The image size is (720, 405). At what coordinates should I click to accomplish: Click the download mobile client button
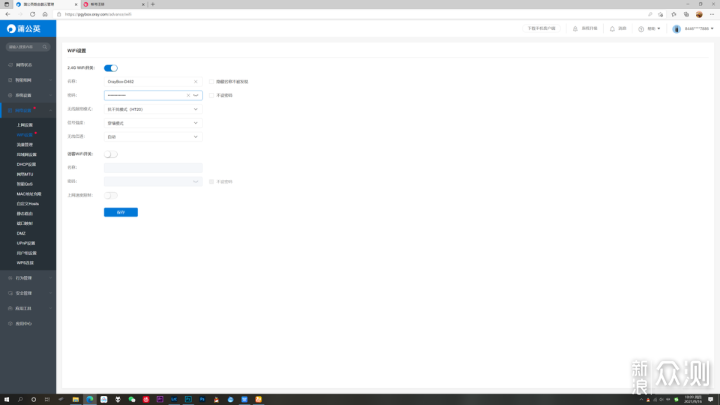pyautogui.click(x=541, y=28)
